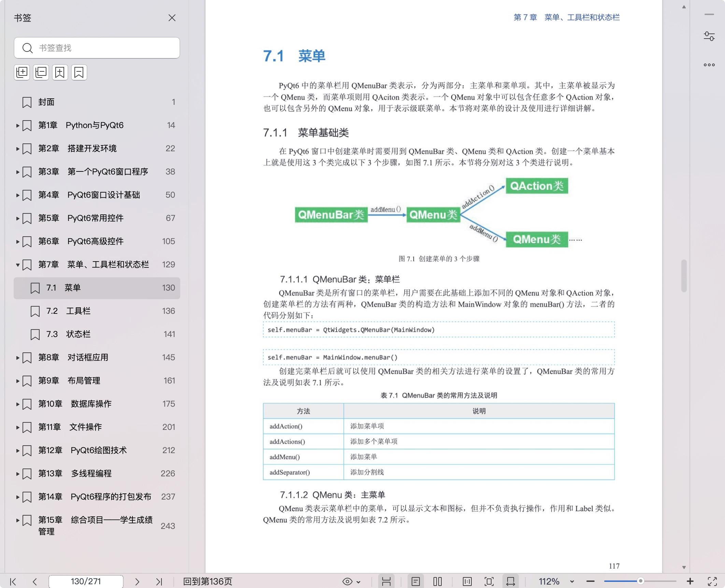Click scrollbar down arrow
The image size is (725, 588).
click(x=684, y=567)
